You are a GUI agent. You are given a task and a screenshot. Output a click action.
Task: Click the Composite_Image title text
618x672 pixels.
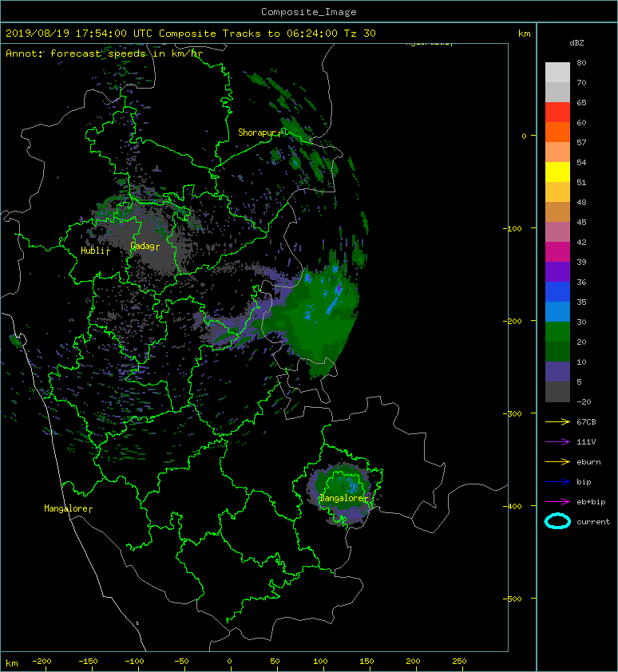[x=309, y=12]
